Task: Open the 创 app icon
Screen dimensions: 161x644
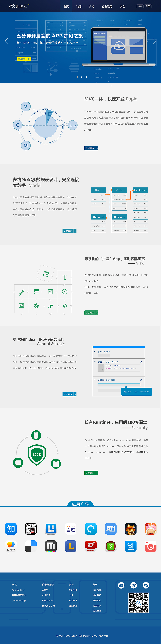Action: click(131, 546)
